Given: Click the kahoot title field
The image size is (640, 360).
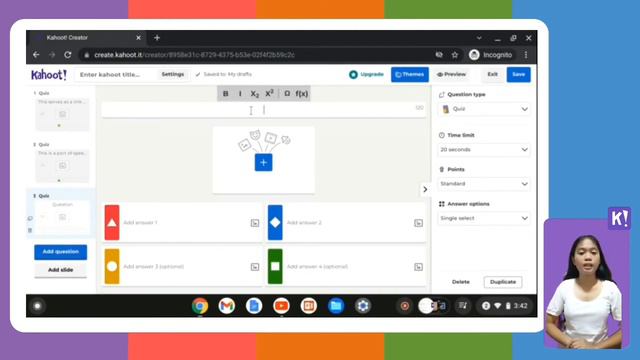Looking at the screenshot, I should [116, 75].
